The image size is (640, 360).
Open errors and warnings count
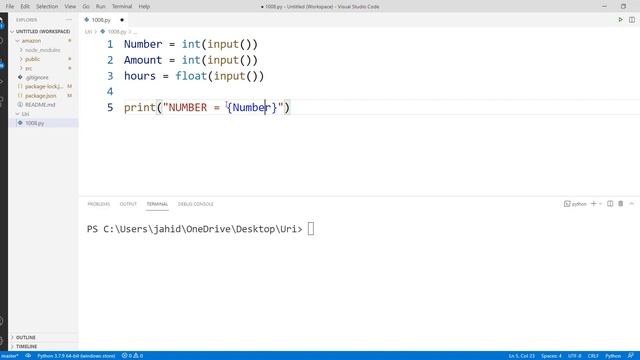click(132, 356)
